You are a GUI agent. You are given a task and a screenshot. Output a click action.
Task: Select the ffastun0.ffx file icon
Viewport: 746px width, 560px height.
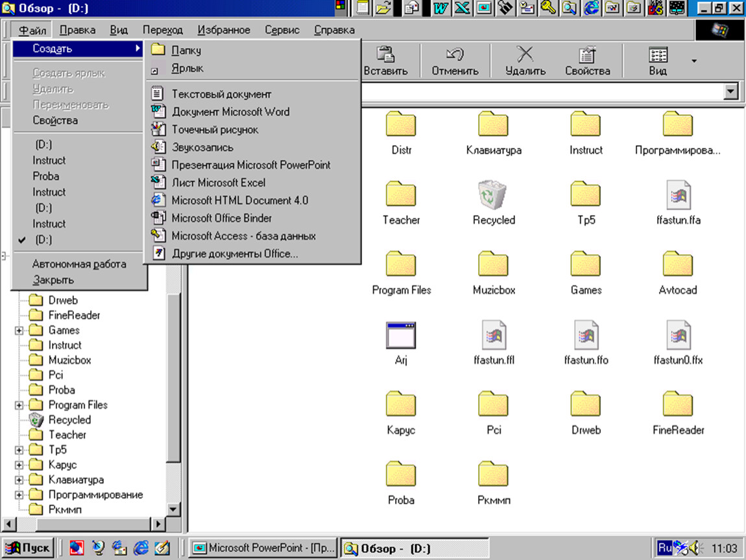click(x=678, y=335)
